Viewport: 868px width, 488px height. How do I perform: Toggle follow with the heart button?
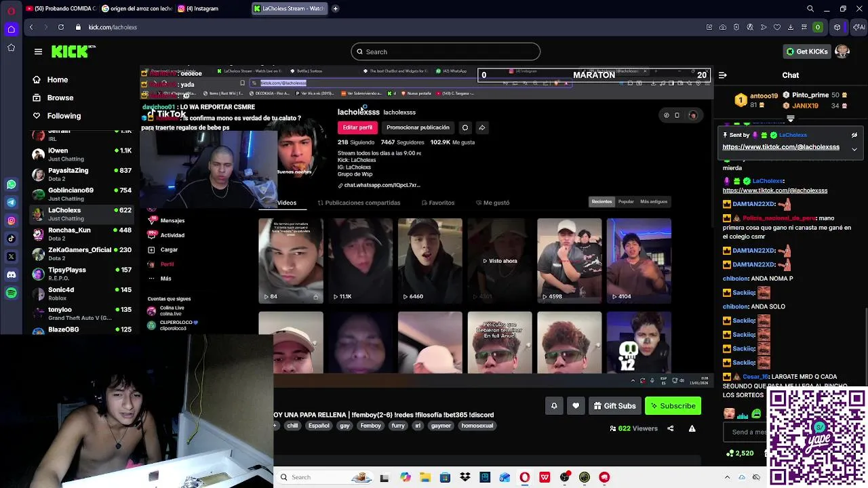pos(576,406)
